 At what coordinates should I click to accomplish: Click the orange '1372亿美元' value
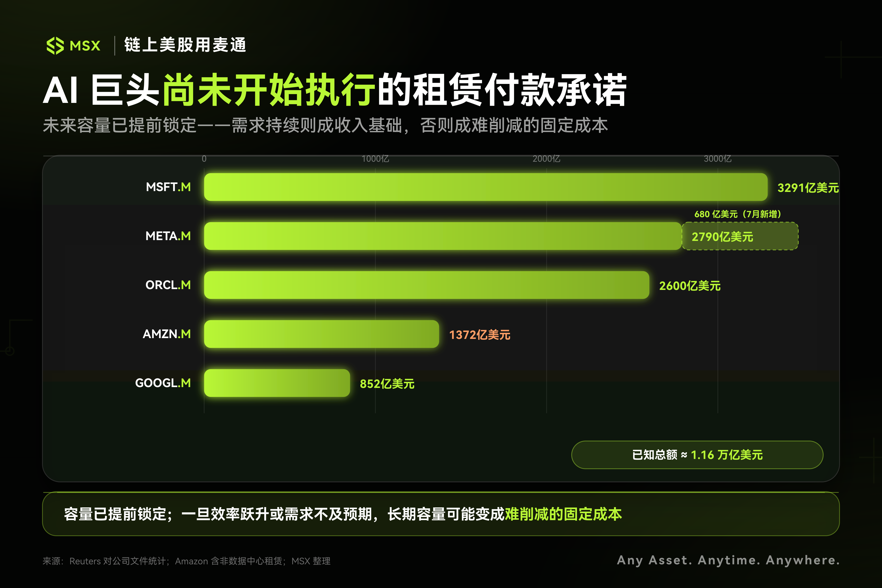point(480,334)
